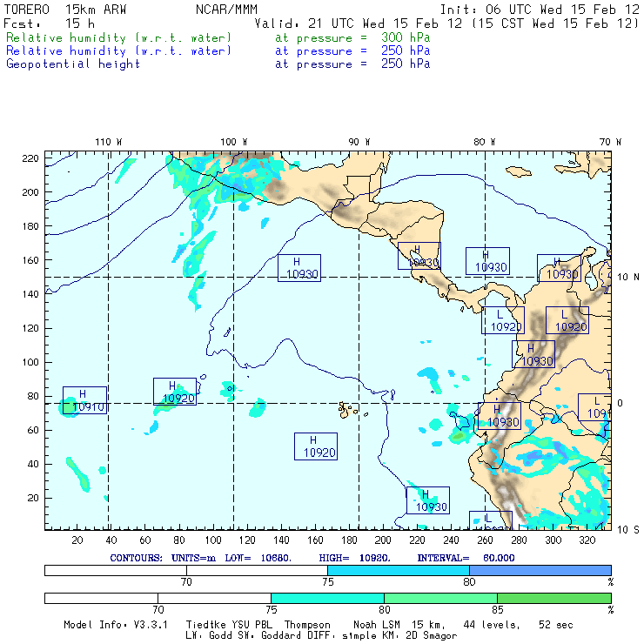Click the 'NCAR/MMM' header label
This screenshot has width=644, height=644.
(226, 10)
